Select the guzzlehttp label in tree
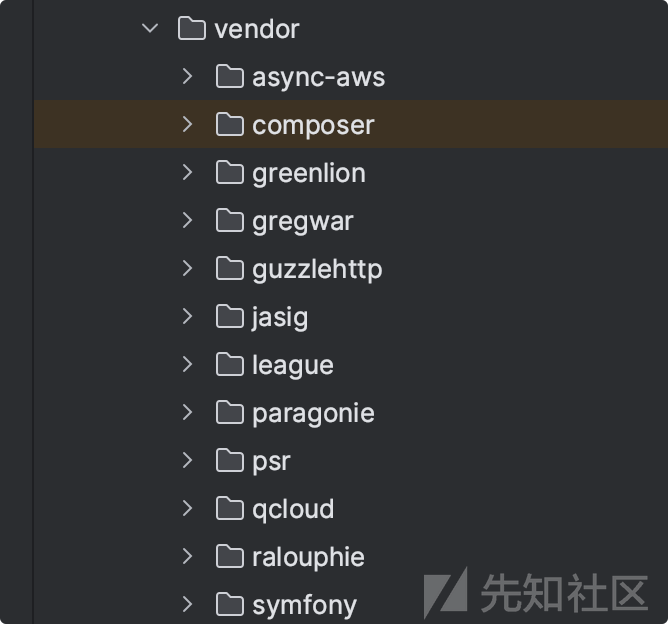 (317, 269)
